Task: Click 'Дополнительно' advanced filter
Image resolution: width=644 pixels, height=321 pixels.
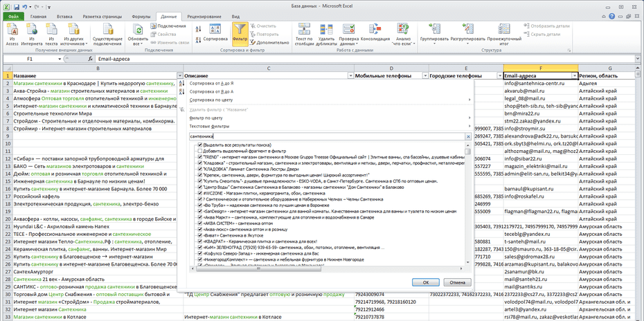Action: 270,42
